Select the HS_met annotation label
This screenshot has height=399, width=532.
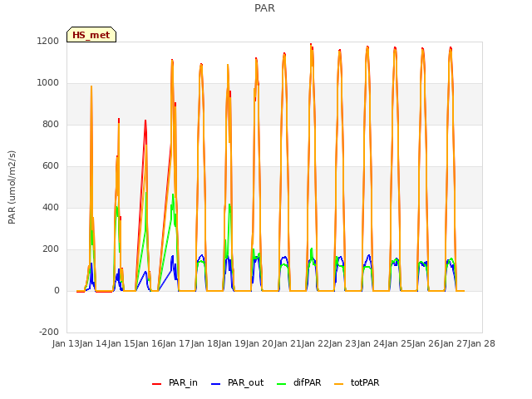(x=91, y=35)
